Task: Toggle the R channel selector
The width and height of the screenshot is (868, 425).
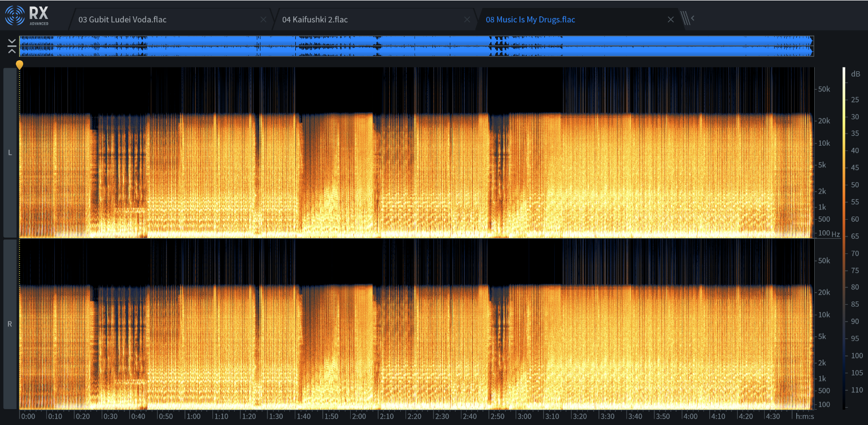Action: 10,324
